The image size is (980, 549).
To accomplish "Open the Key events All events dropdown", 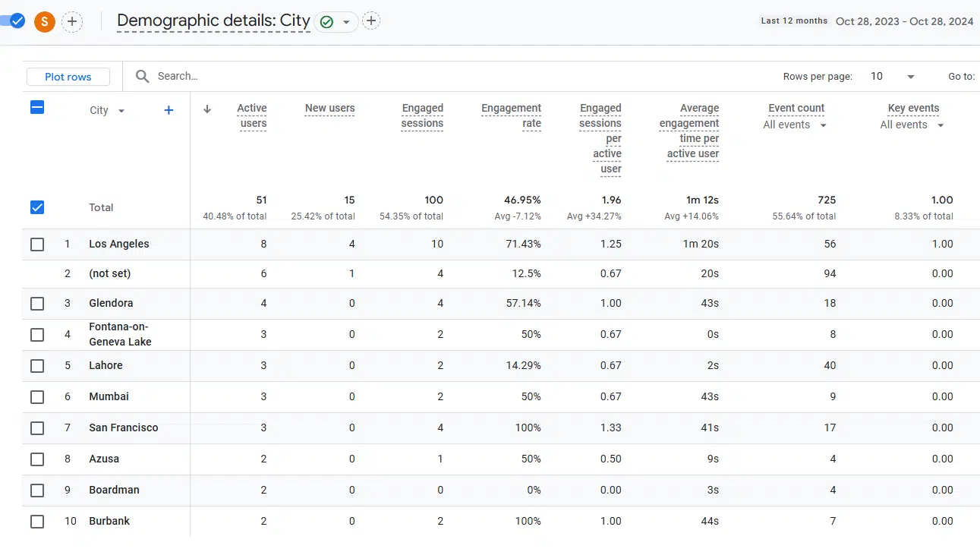I will click(x=912, y=125).
